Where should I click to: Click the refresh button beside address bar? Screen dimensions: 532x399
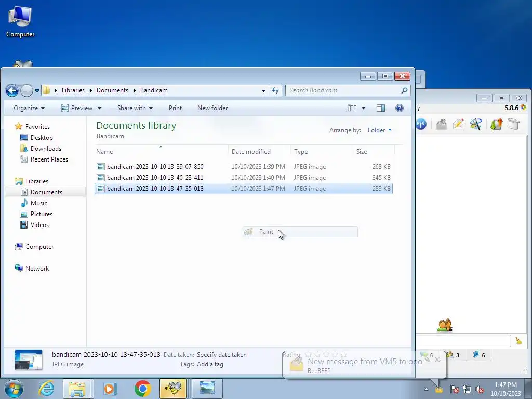(275, 90)
